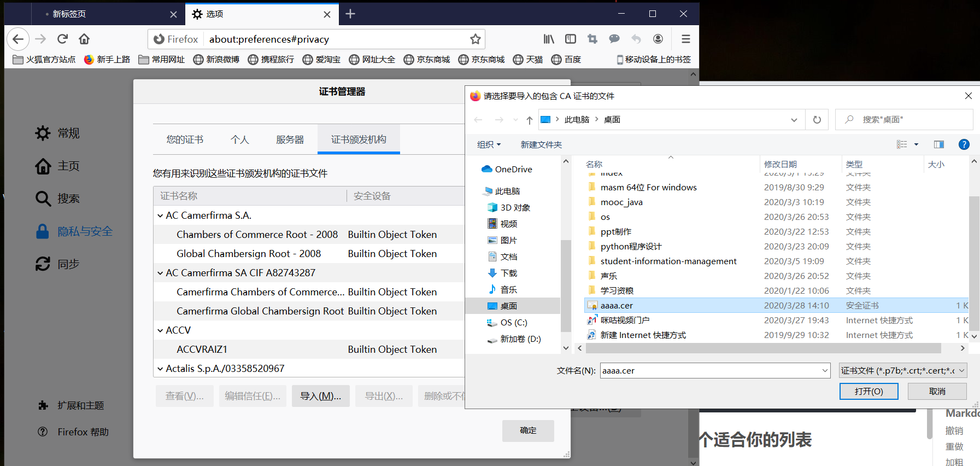Click 导入(M)... import button

click(321, 396)
